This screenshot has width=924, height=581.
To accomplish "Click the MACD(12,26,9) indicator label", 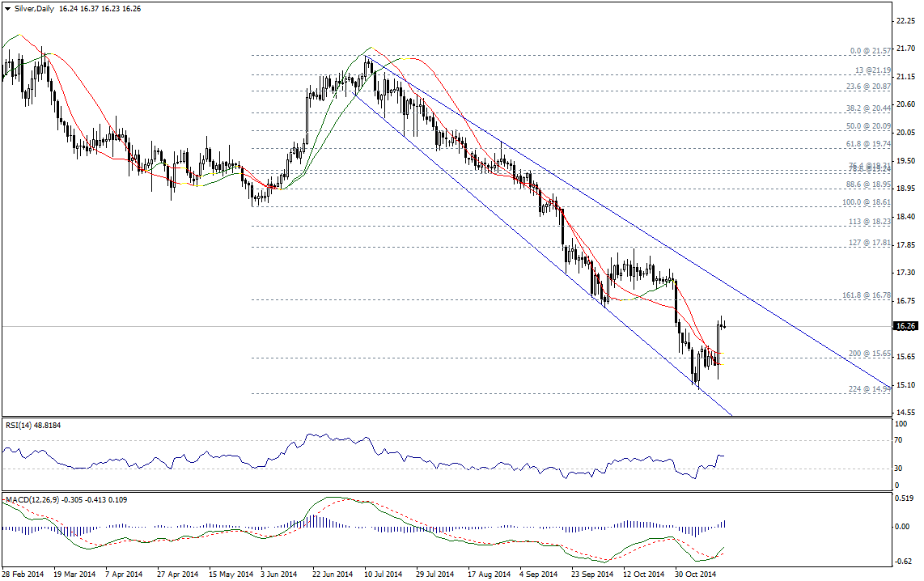I will 66,500.
